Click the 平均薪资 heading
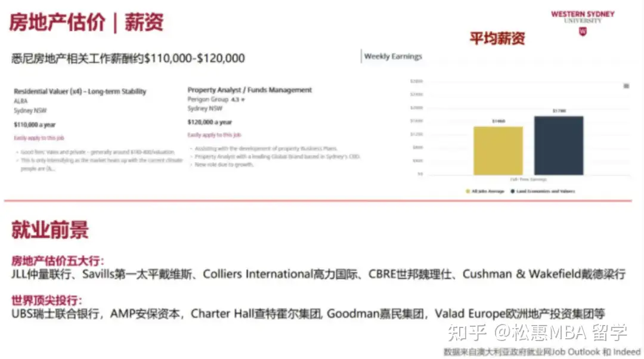The height and width of the screenshot is (359, 644). (497, 38)
